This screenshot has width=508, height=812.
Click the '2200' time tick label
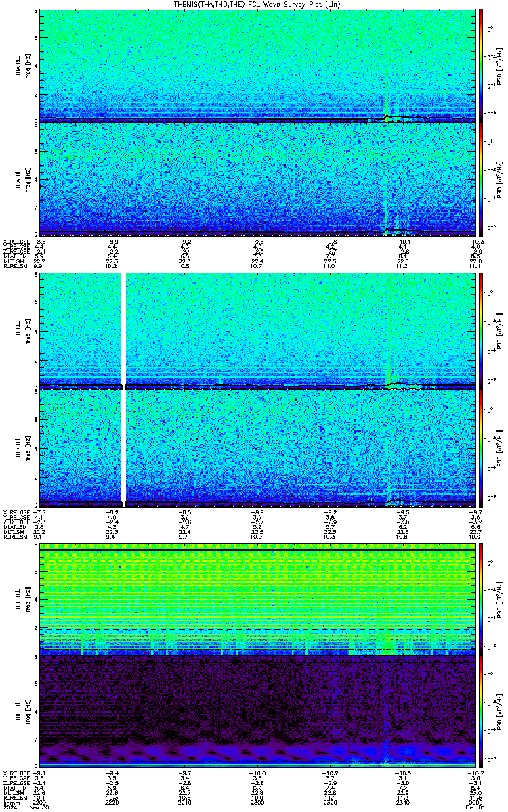pos(40,803)
